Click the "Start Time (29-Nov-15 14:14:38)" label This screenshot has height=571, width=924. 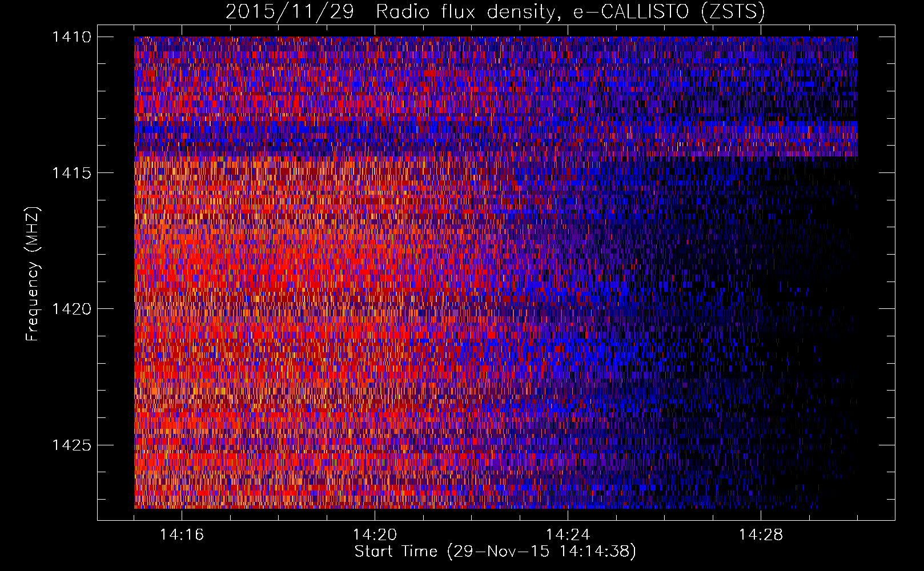495,552
